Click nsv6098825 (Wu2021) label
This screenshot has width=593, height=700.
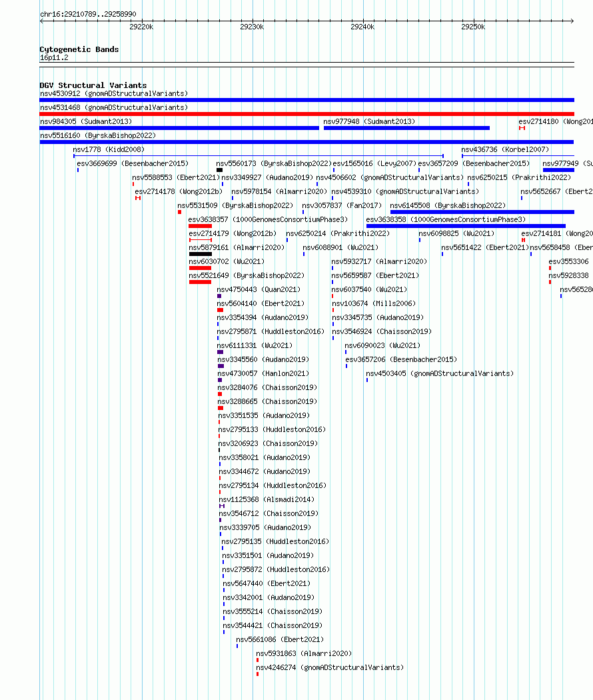(x=456, y=233)
